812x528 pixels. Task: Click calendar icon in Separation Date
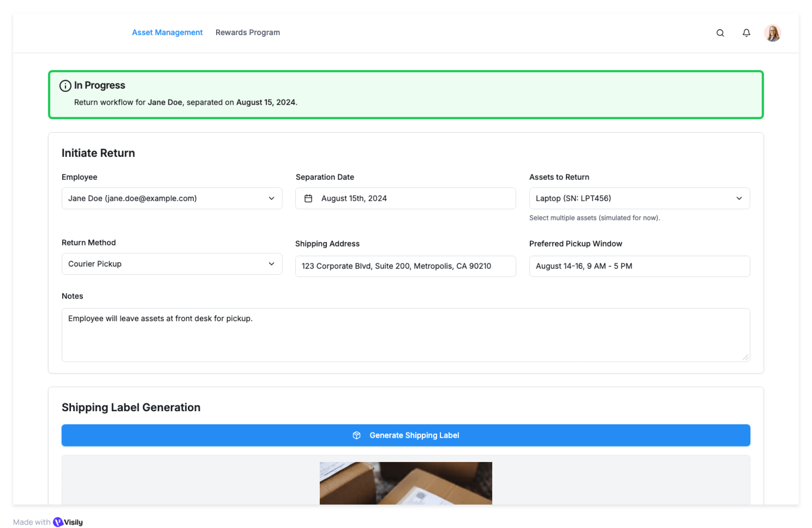(308, 198)
